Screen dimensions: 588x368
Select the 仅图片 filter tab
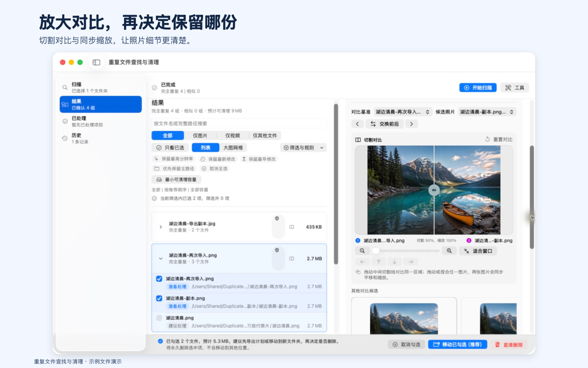click(200, 136)
